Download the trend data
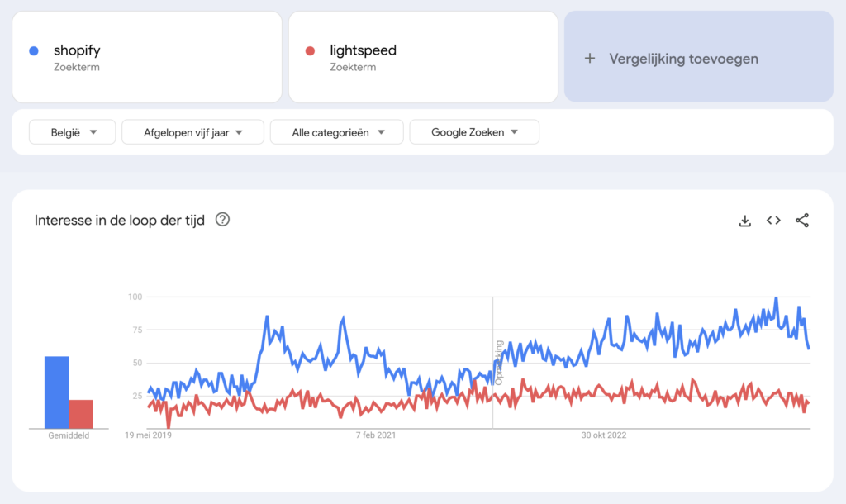The width and height of the screenshot is (846, 504). click(745, 221)
